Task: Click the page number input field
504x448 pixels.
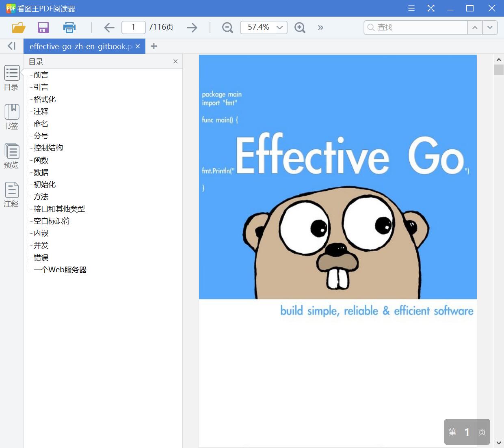Action: [x=133, y=27]
